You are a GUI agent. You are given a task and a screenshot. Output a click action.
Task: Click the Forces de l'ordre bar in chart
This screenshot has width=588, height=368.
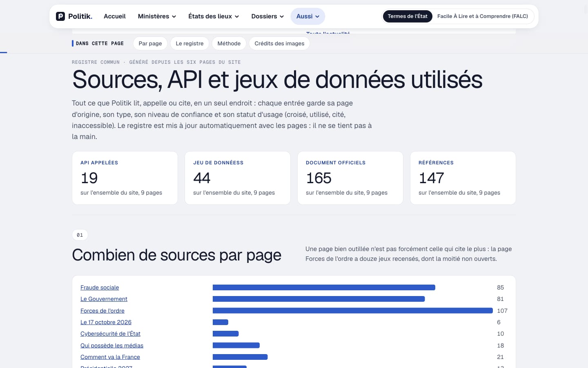click(353, 311)
